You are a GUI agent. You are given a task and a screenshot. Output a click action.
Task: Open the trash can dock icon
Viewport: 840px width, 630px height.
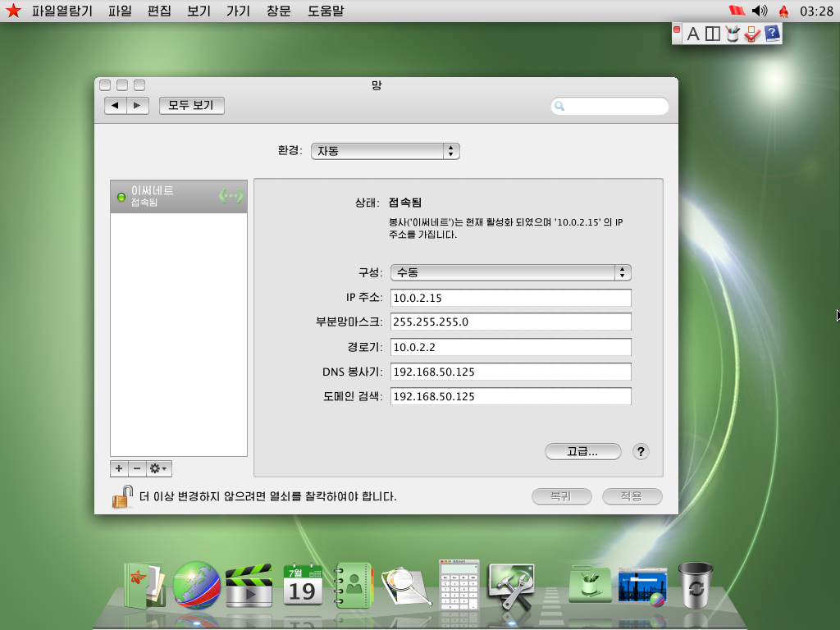[696, 585]
